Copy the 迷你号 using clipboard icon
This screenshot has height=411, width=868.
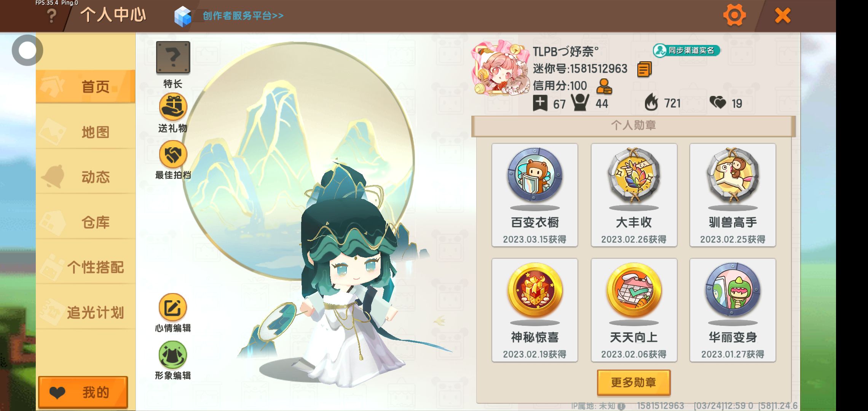(644, 69)
